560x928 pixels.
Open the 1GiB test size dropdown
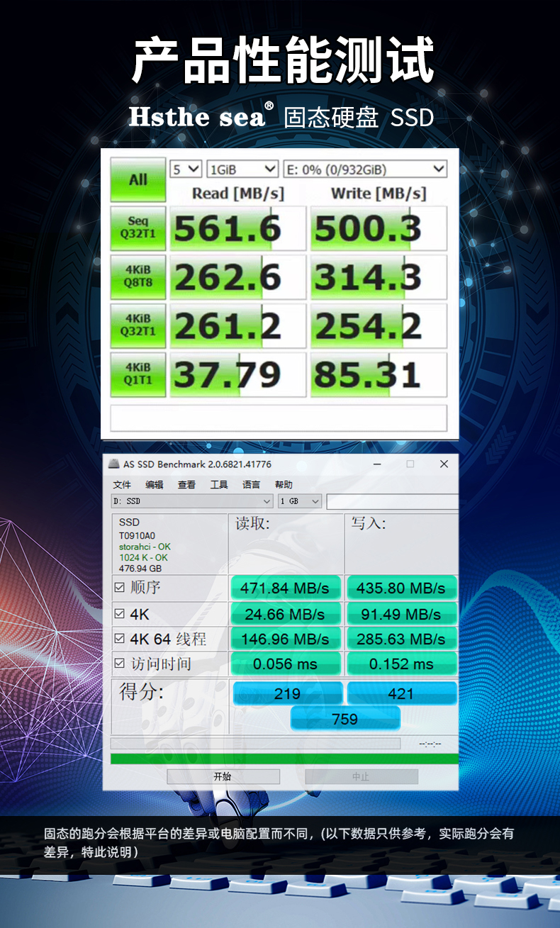242,169
